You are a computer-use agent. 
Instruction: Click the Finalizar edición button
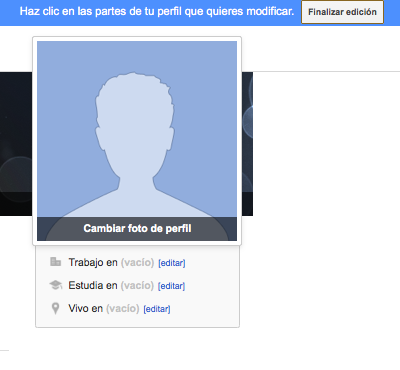342,12
